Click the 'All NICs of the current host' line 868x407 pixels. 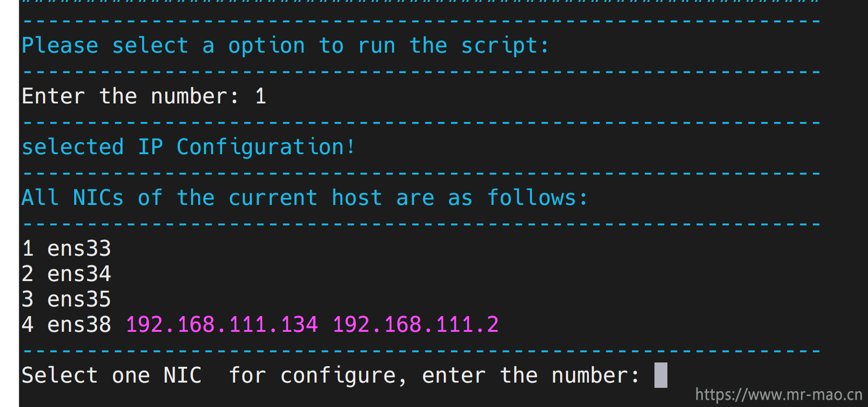pyautogui.click(x=304, y=198)
